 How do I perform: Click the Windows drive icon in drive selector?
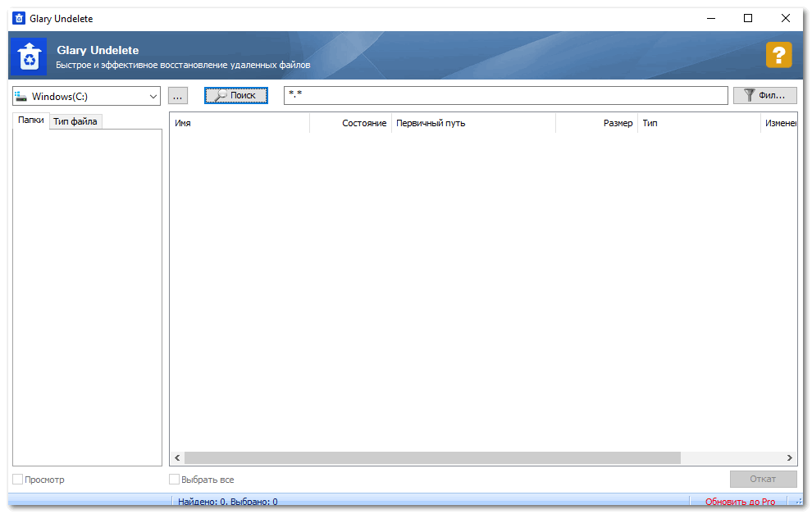(21, 96)
